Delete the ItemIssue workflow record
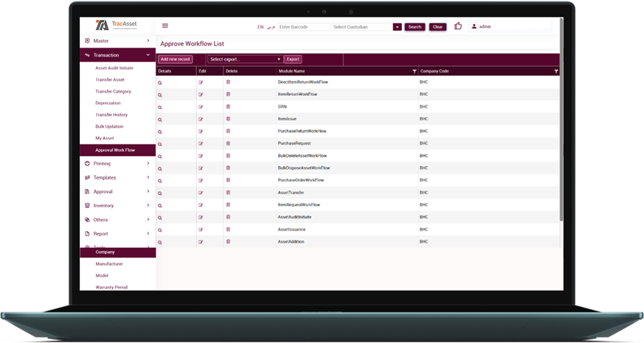Screen dimensions: 644x343 coord(228,119)
